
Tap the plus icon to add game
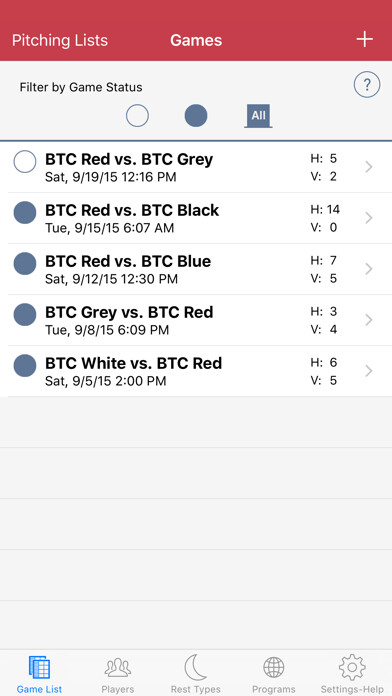coord(364,40)
